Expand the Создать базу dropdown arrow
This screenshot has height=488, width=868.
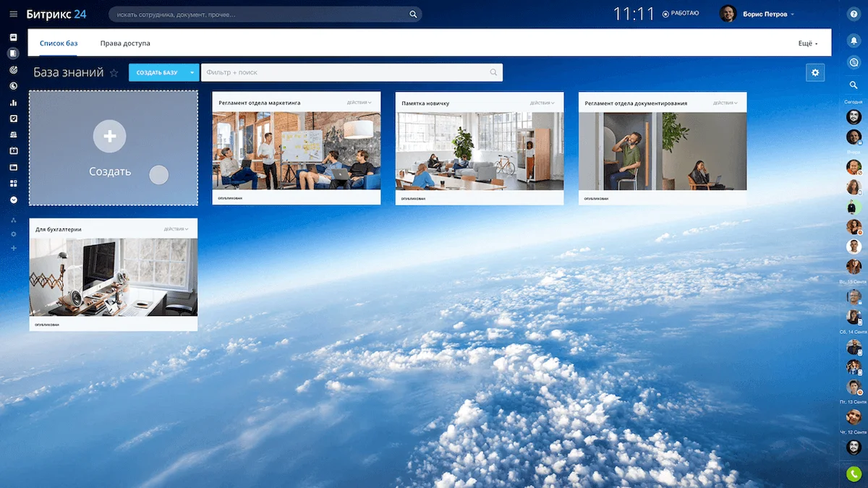[192, 72]
